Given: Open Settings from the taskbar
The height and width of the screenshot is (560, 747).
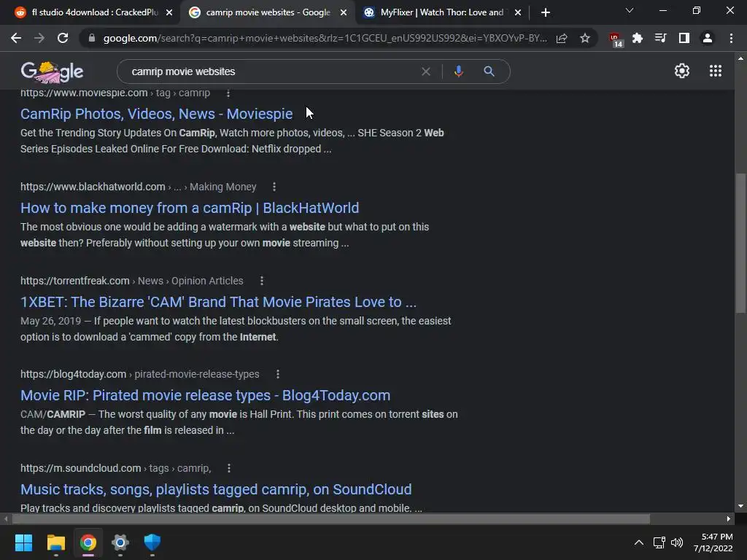Looking at the screenshot, I should [x=120, y=542].
